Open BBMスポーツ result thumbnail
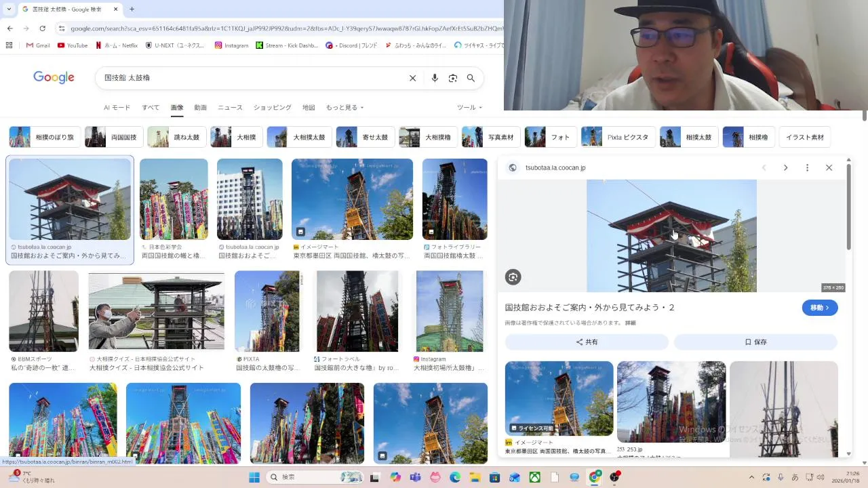 [x=43, y=311]
